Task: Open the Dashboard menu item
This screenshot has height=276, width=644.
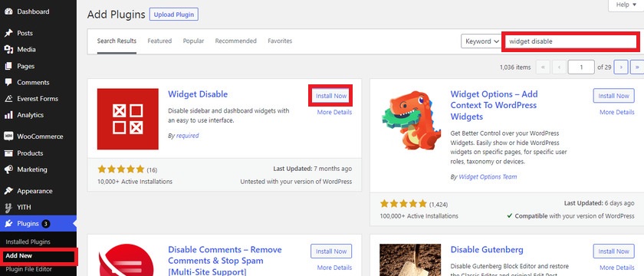Action: [38, 12]
